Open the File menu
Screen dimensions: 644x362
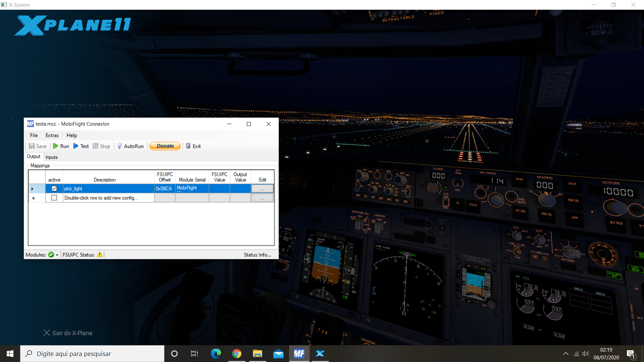pyautogui.click(x=34, y=135)
